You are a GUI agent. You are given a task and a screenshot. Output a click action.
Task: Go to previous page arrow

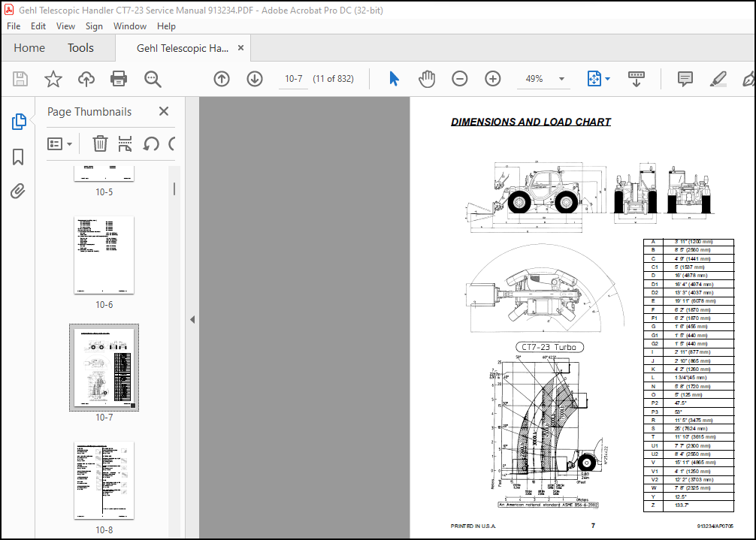(222, 79)
